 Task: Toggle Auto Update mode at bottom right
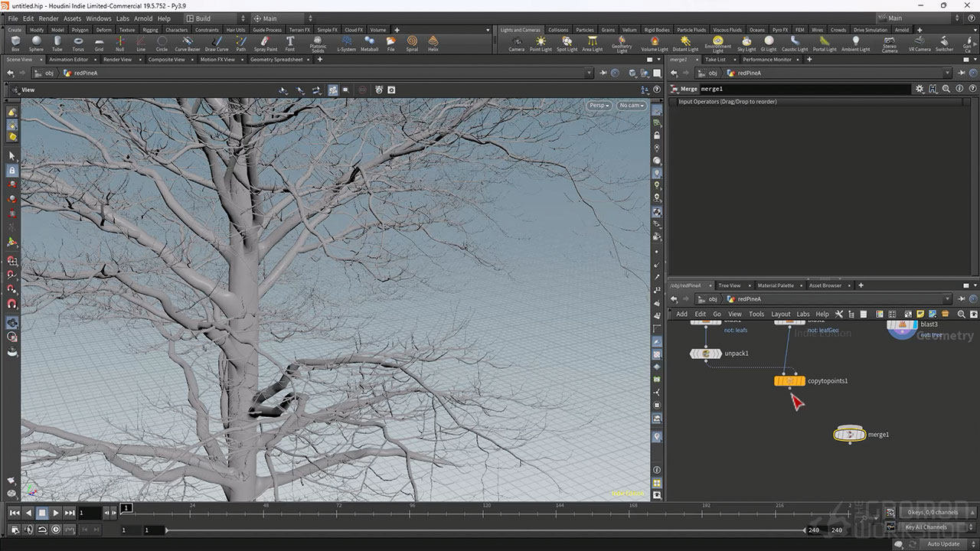943,544
